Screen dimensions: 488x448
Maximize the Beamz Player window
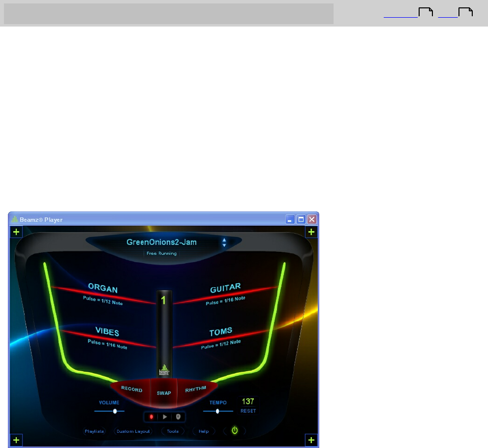301,219
